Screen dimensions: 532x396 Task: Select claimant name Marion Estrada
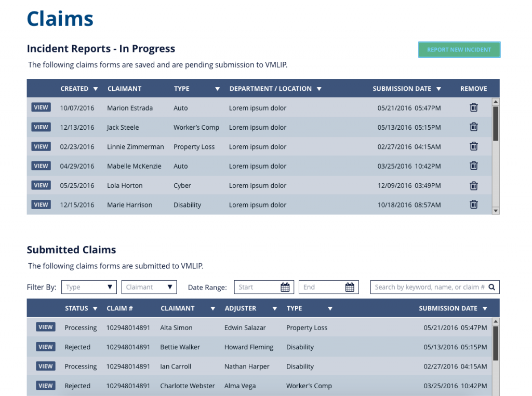pyautogui.click(x=130, y=108)
